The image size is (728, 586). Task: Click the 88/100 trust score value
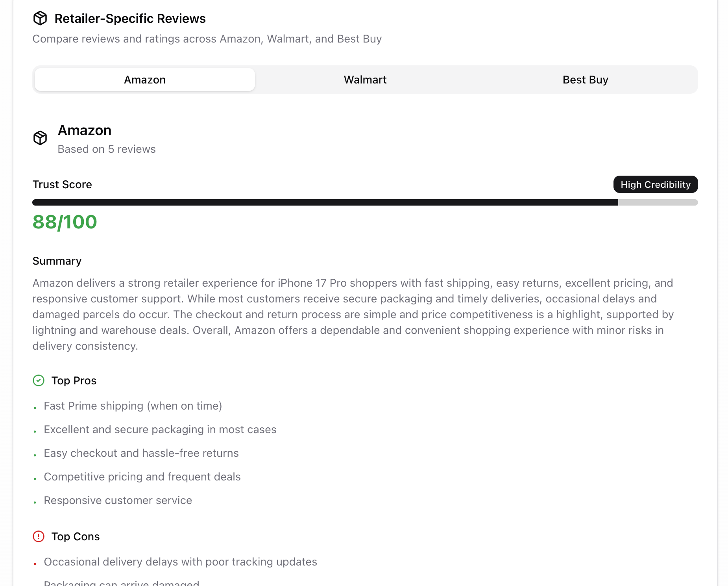[65, 222]
